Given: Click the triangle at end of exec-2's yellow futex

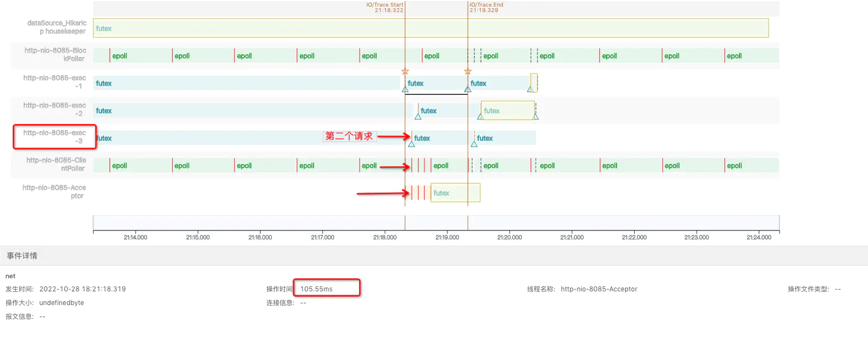Looking at the screenshot, I should coord(536,116).
